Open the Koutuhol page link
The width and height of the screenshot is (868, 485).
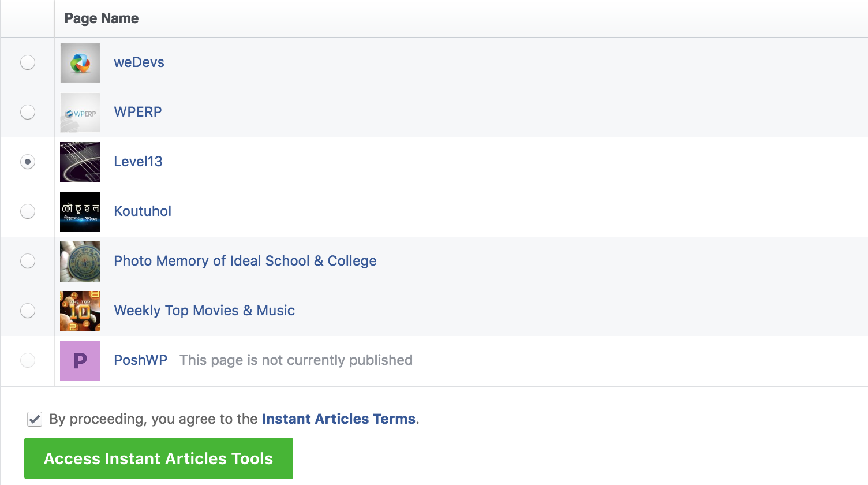click(x=143, y=211)
